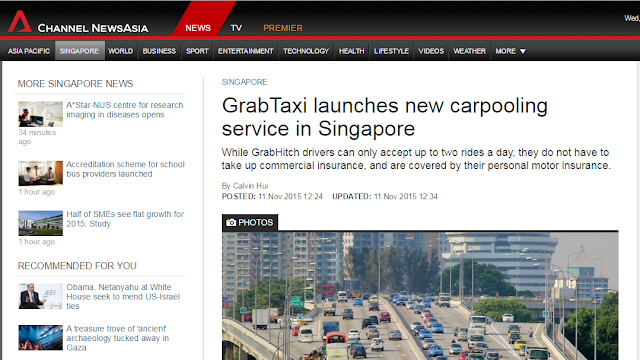Select the PHOTOS tab label
The image size is (640, 360).
[250, 222]
